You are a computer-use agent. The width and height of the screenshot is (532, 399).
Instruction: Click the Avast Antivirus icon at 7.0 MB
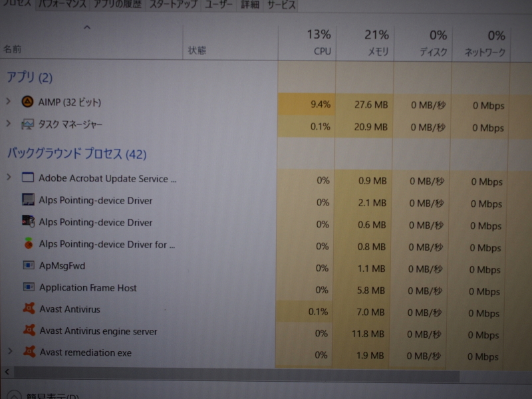(x=29, y=309)
